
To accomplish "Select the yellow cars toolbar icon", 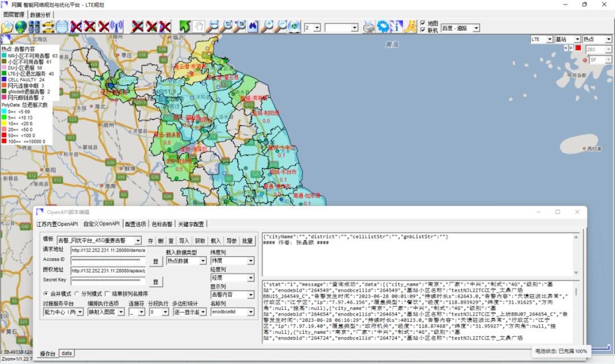I will tap(48, 27).
